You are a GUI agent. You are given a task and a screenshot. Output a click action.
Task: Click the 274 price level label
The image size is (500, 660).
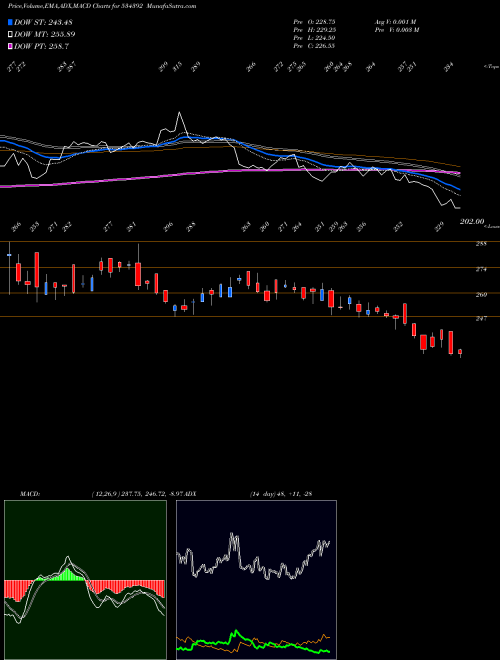(x=481, y=269)
